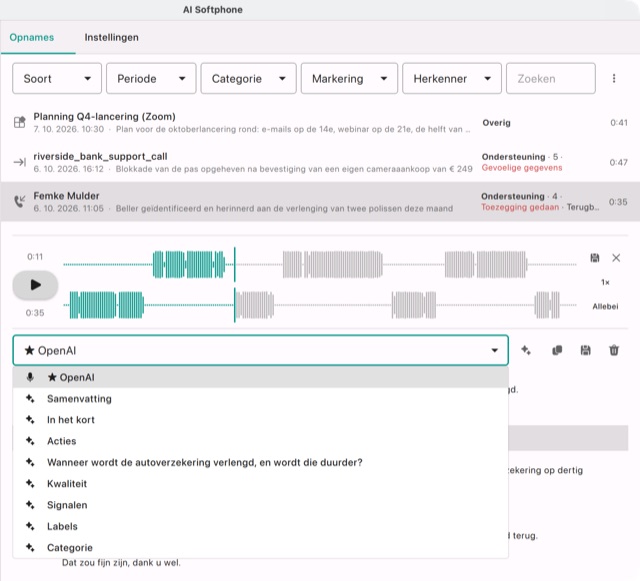Save the audio with the player's disk icon
The height and width of the screenshot is (581, 640).
[x=595, y=258]
